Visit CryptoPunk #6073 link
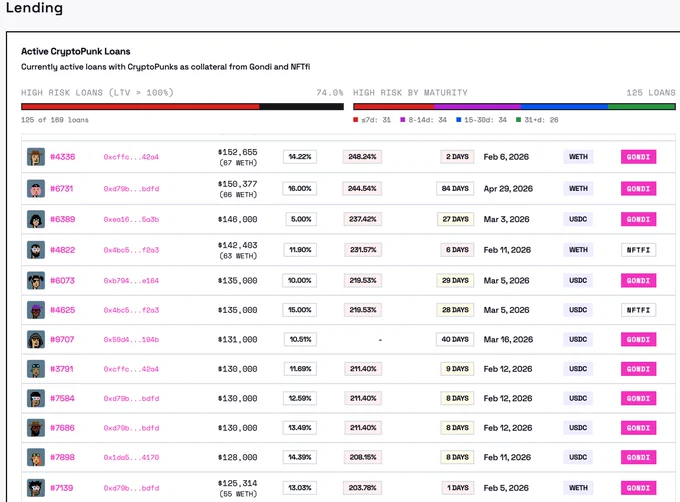 [x=62, y=280]
